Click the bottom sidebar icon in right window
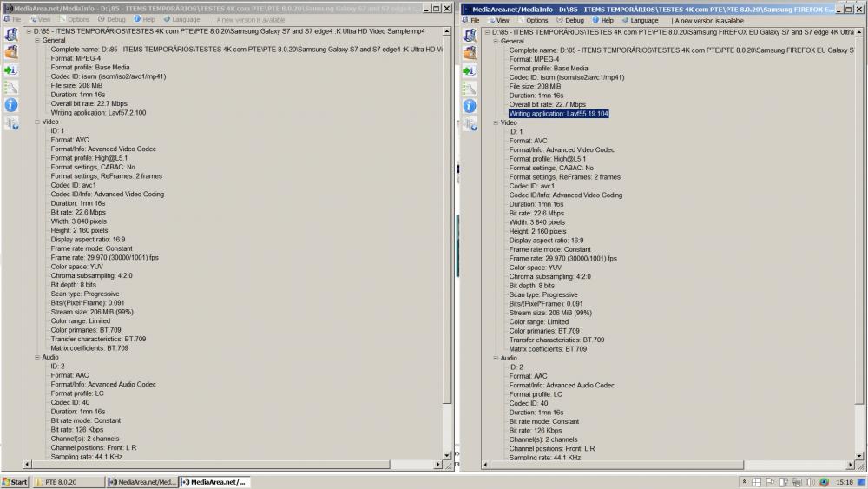The image size is (868, 489). tap(470, 124)
